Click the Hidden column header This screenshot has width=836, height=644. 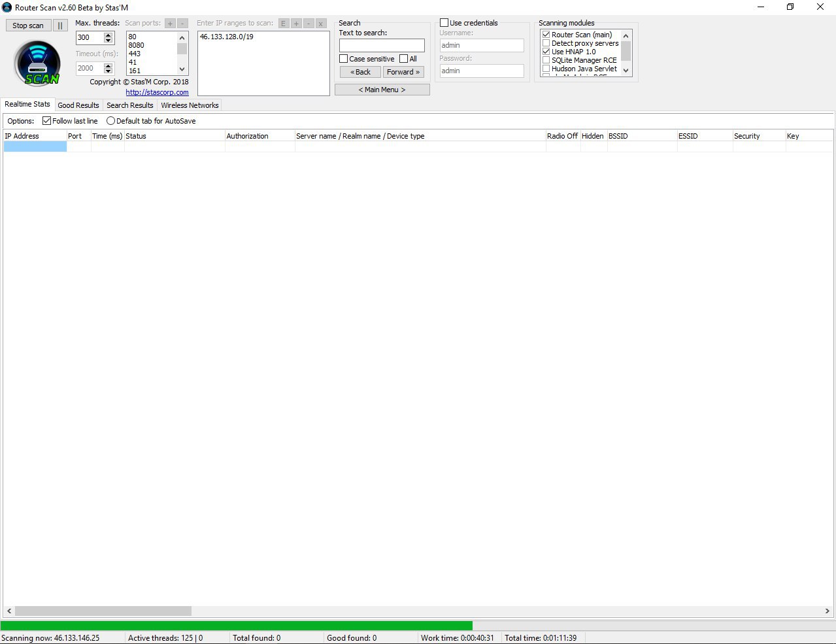[x=594, y=136]
